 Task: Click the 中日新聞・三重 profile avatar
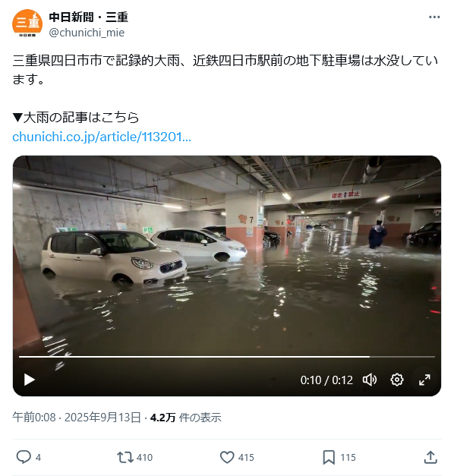click(27, 24)
